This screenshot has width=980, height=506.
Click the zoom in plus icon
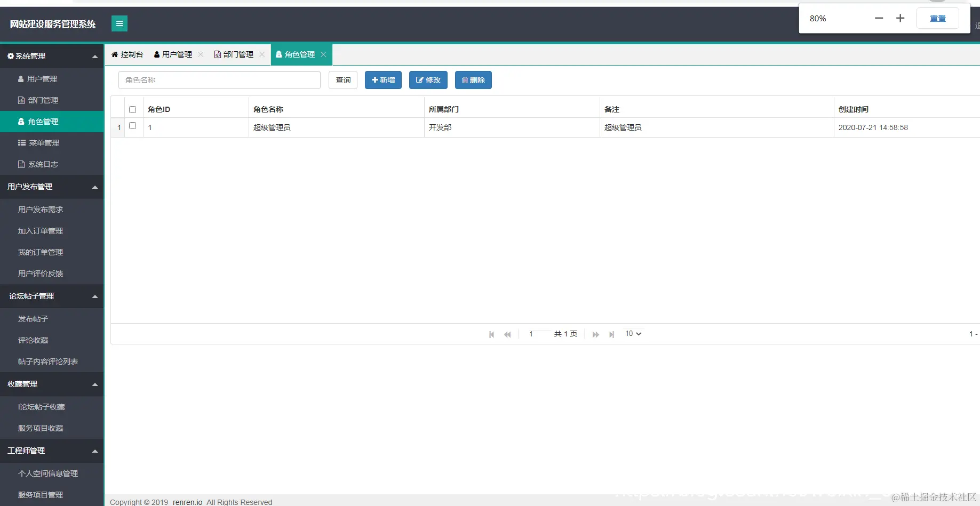[x=901, y=18]
